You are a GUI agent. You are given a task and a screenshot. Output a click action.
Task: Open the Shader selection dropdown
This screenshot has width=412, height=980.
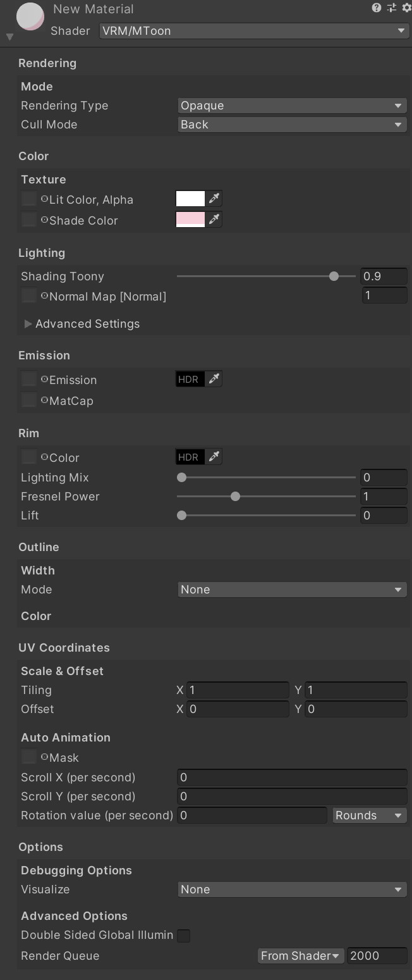[x=254, y=30]
